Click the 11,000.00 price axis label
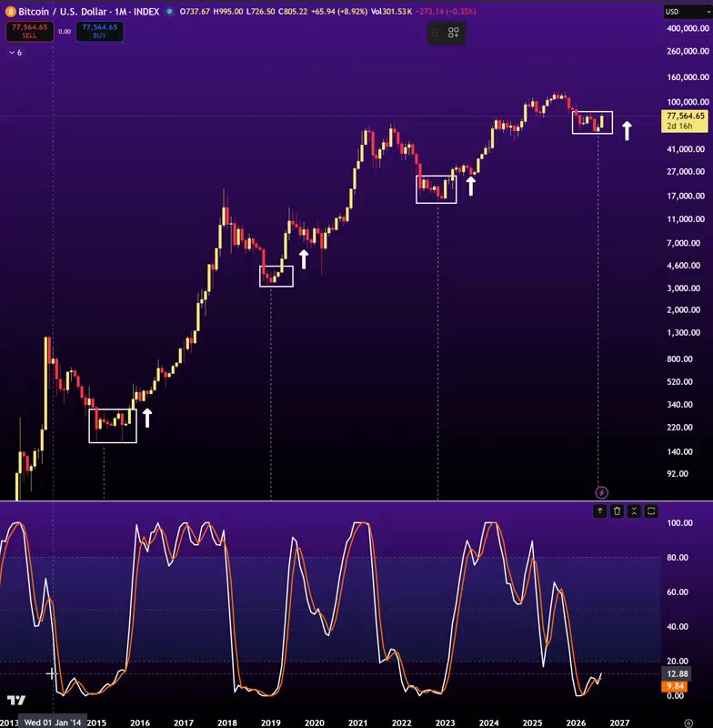713x728 pixels. click(686, 219)
